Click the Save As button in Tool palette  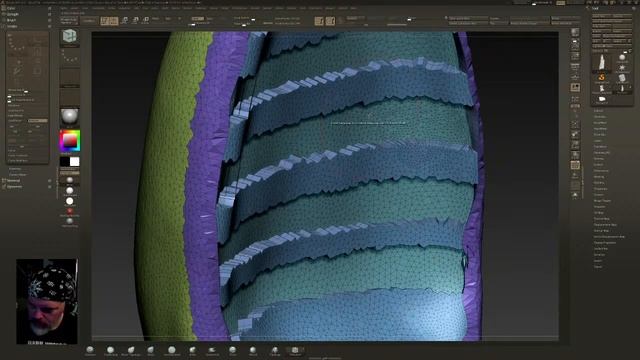pos(622,16)
